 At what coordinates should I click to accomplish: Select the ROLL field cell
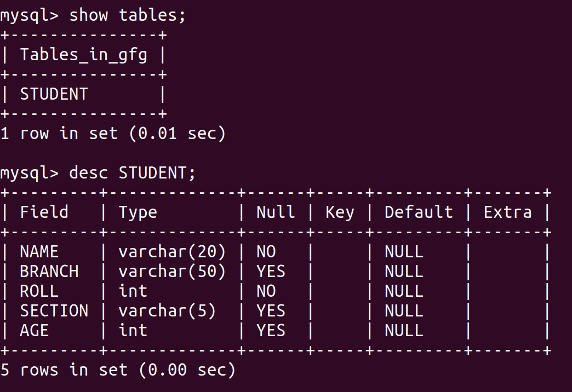[39, 291]
